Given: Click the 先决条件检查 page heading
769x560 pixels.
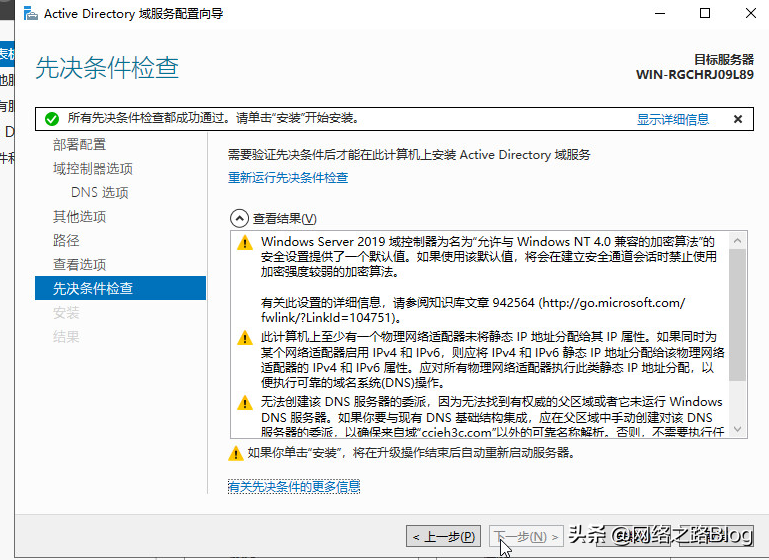Looking at the screenshot, I should tap(107, 67).
